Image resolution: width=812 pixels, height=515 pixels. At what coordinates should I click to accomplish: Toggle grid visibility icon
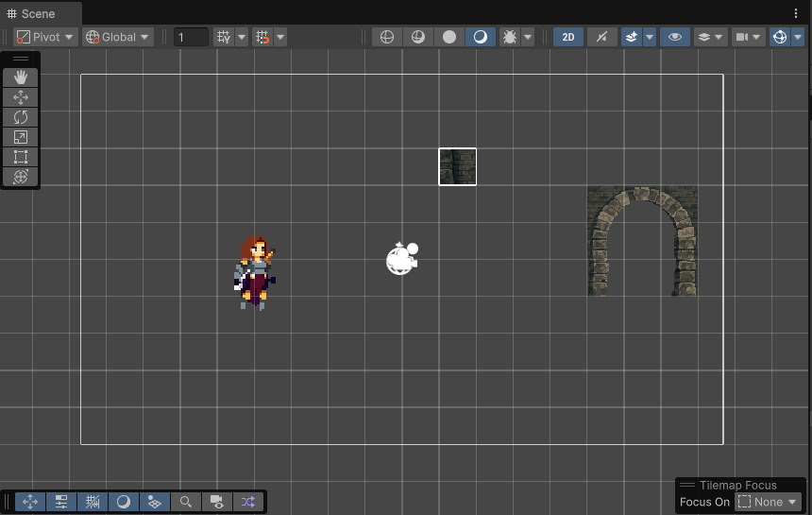coord(224,37)
